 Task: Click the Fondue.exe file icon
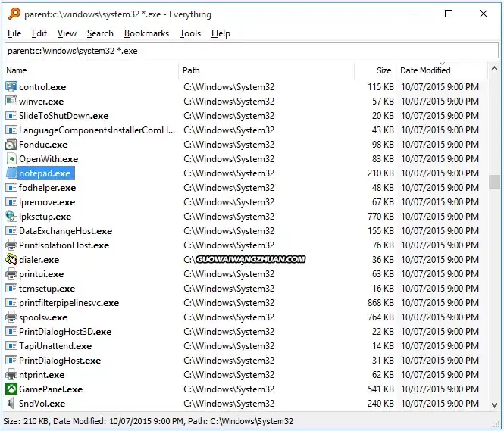[x=11, y=145]
